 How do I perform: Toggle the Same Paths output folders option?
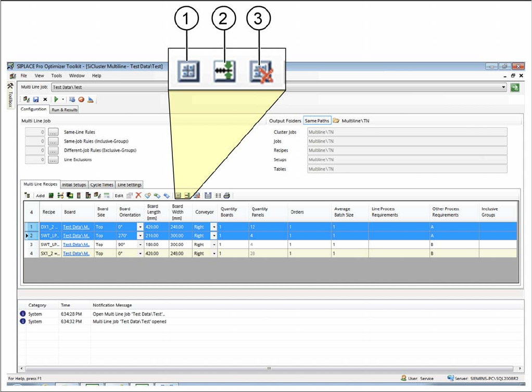(x=316, y=121)
